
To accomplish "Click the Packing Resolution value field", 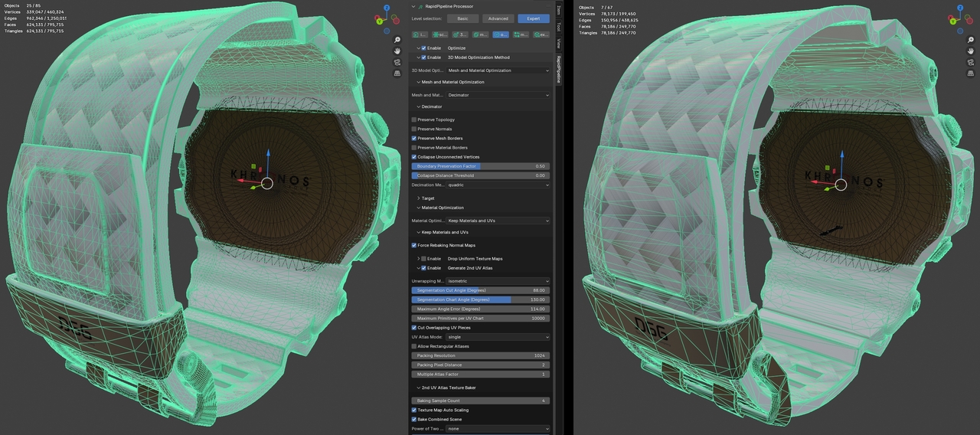I will (x=481, y=355).
